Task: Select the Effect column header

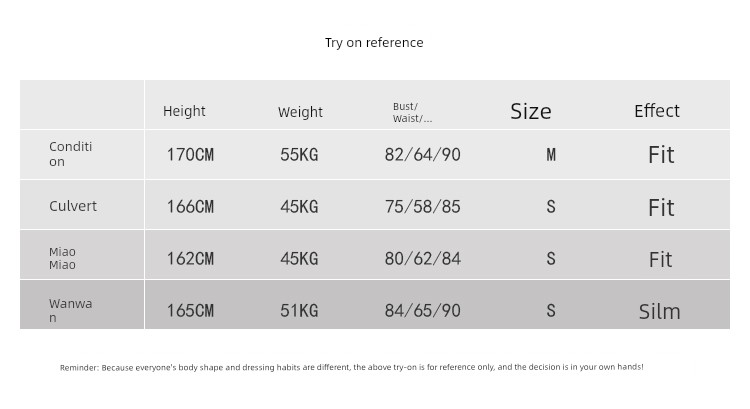Action: coord(656,111)
